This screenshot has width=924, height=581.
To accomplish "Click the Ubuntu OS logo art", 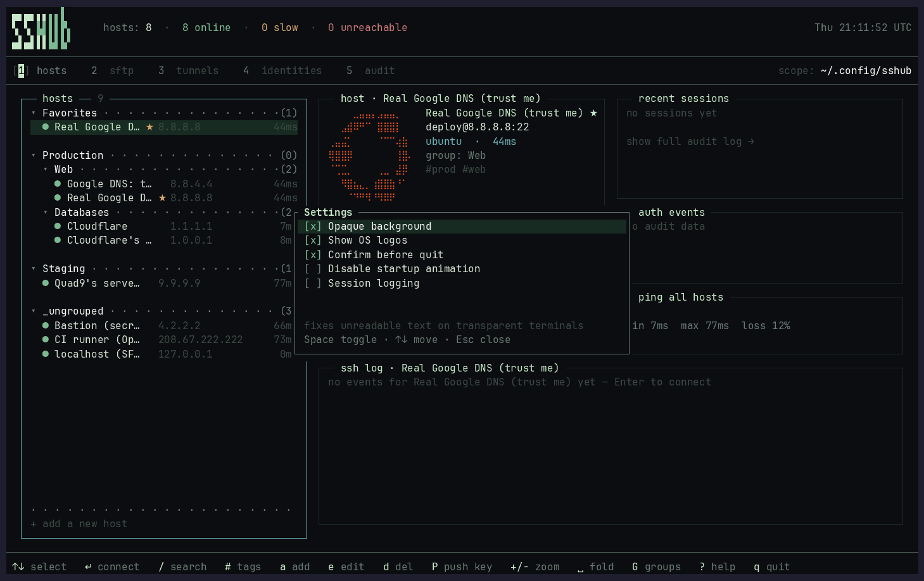I will [x=370, y=156].
